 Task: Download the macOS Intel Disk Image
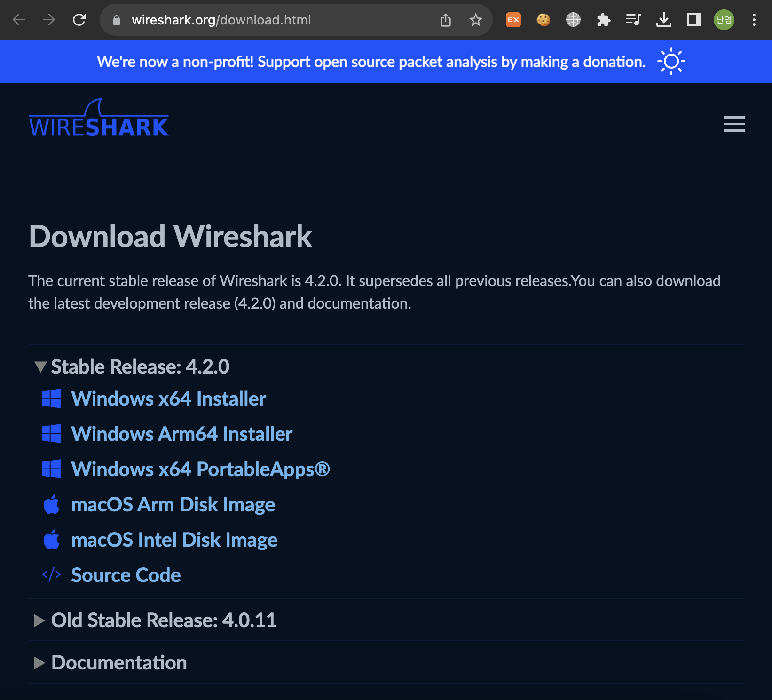click(174, 540)
